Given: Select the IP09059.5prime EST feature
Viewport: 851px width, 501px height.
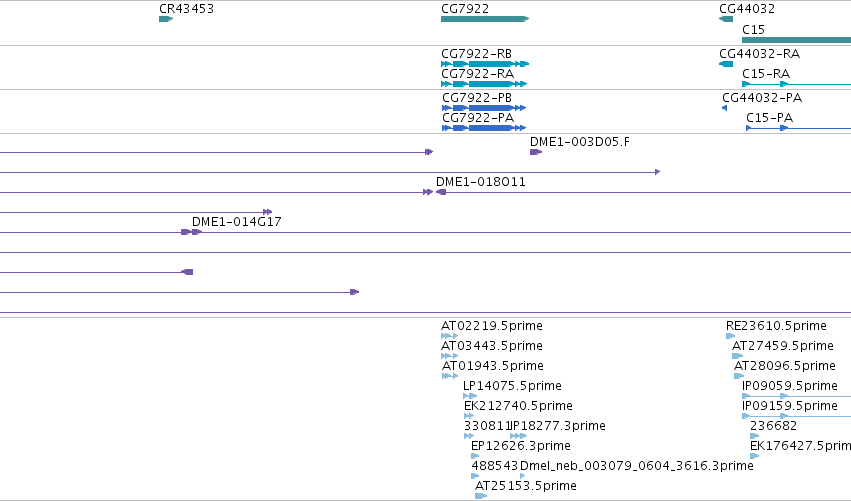Looking at the screenshot, I should [x=796, y=396].
